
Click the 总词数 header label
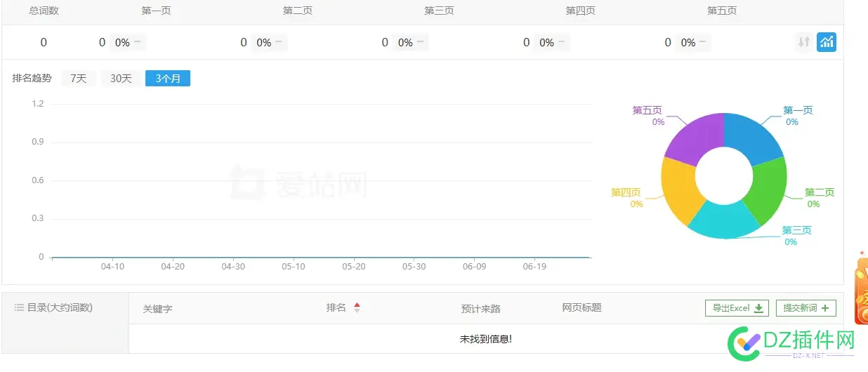point(44,11)
